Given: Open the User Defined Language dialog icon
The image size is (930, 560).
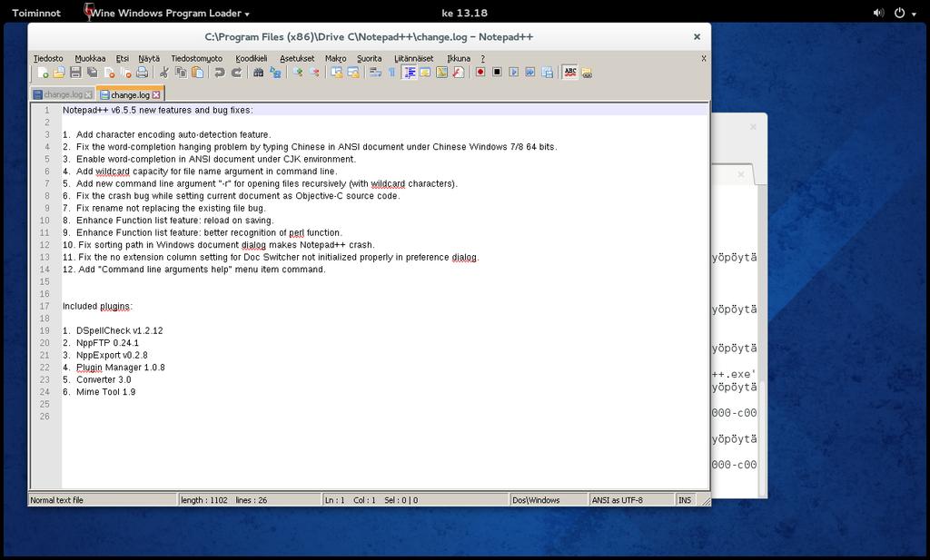Looking at the screenshot, I should (x=425, y=73).
